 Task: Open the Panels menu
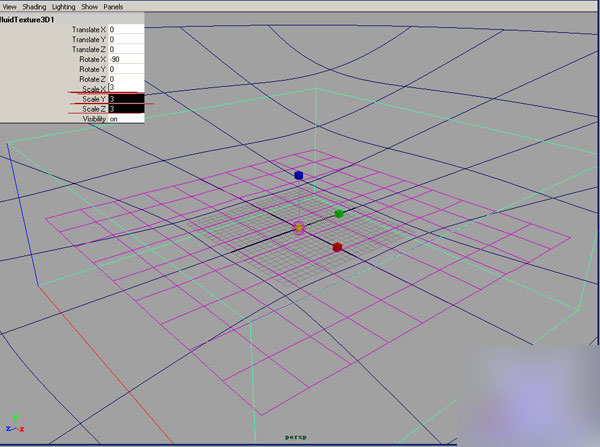[x=113, y=7]
